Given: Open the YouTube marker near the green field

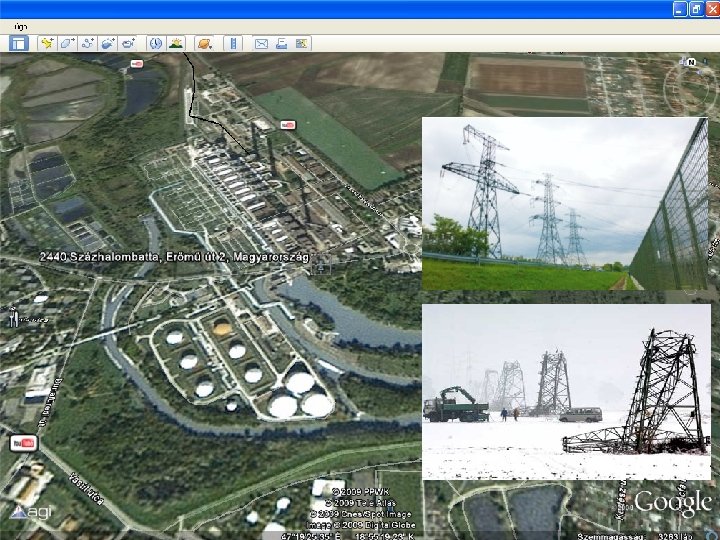Looking at the screenshot, I should click(x=288, y=124).
